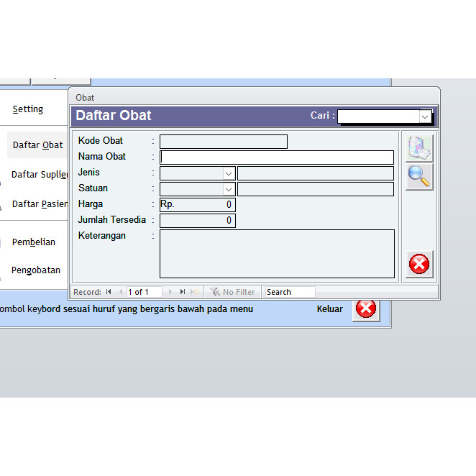Click the new record document icon
The height and width of the screenshot is (476, 476).
coord(419,148)
